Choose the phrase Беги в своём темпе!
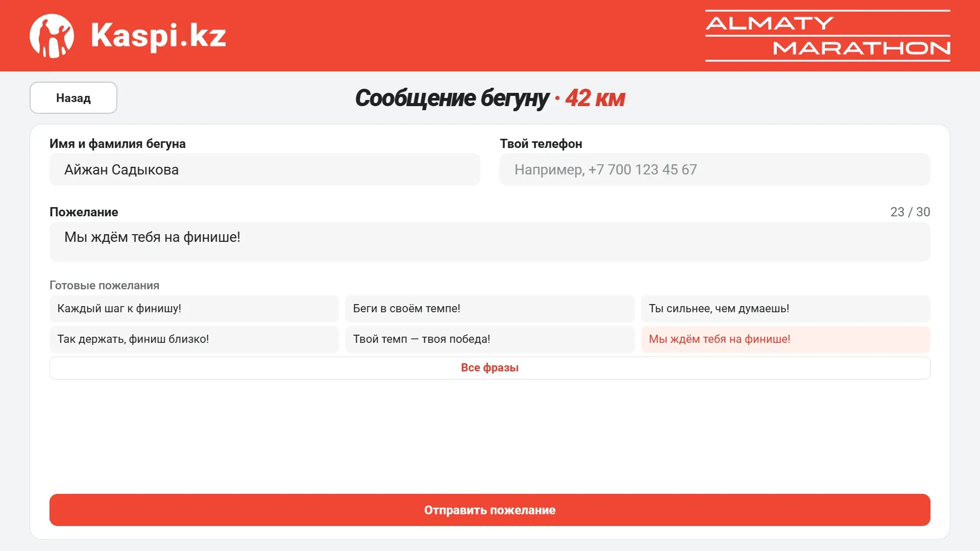 [490, 309]
